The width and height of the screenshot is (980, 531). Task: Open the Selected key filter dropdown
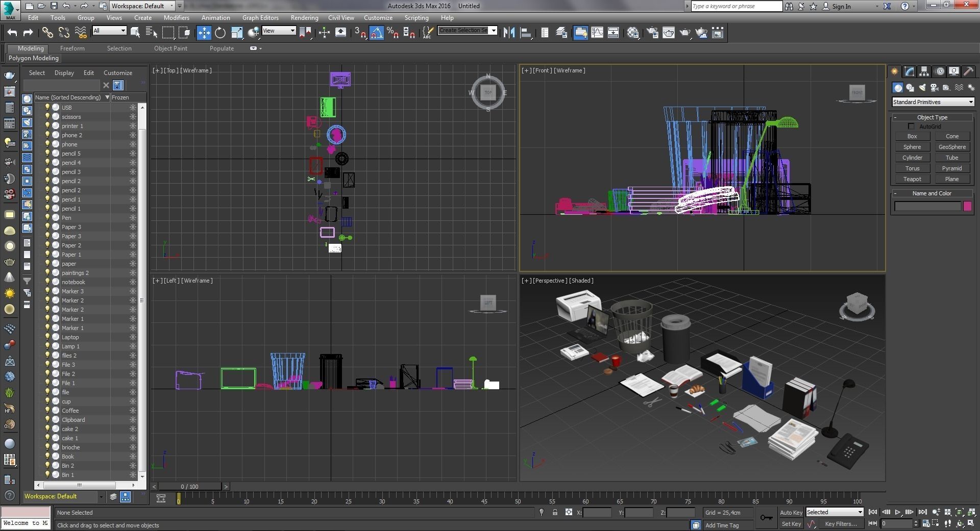point(835,512)
